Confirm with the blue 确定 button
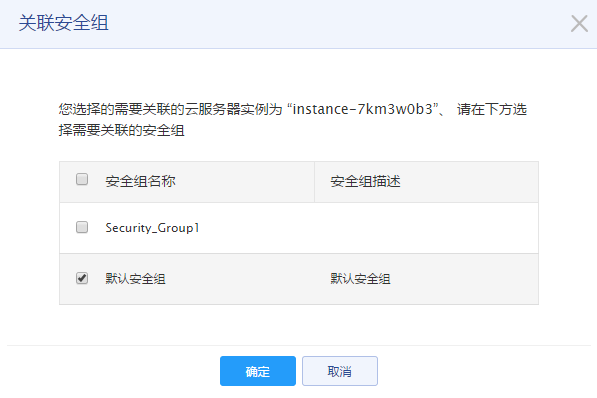 (258, 371)
